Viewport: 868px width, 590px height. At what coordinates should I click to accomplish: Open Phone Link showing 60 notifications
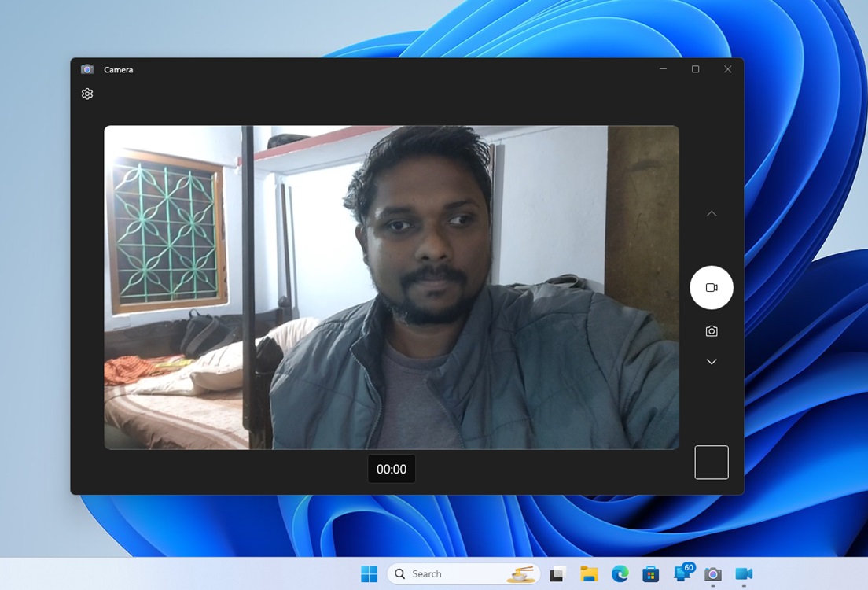pyautogui.click(x=681, y=574)
